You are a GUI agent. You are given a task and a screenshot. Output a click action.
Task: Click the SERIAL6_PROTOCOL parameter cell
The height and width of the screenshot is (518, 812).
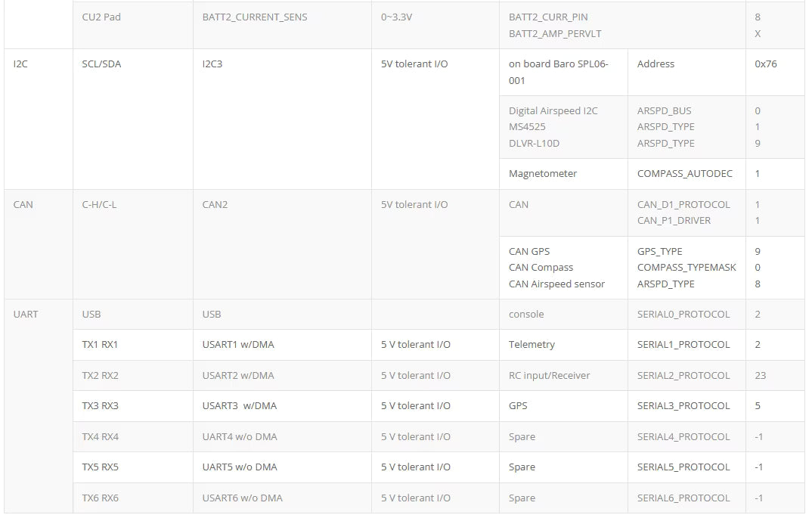tap(686, 498)
